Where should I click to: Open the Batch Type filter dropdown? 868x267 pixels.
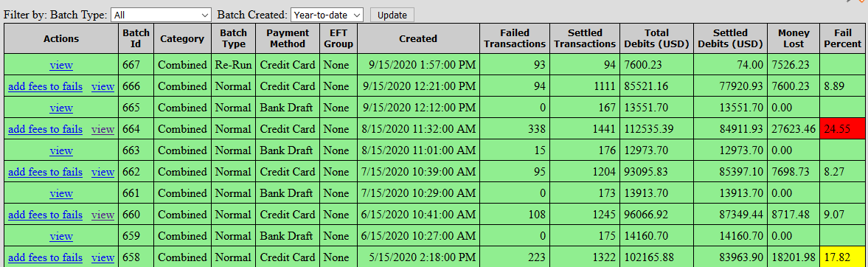(x=161, y=15)
